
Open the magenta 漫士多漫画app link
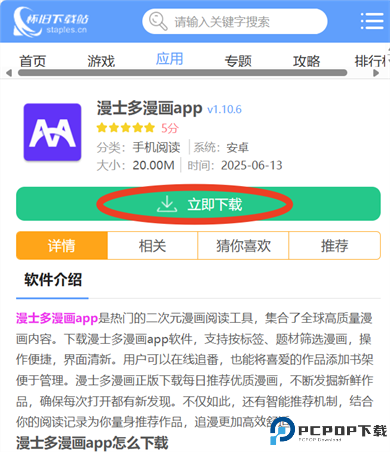click(x=57, y=318)
